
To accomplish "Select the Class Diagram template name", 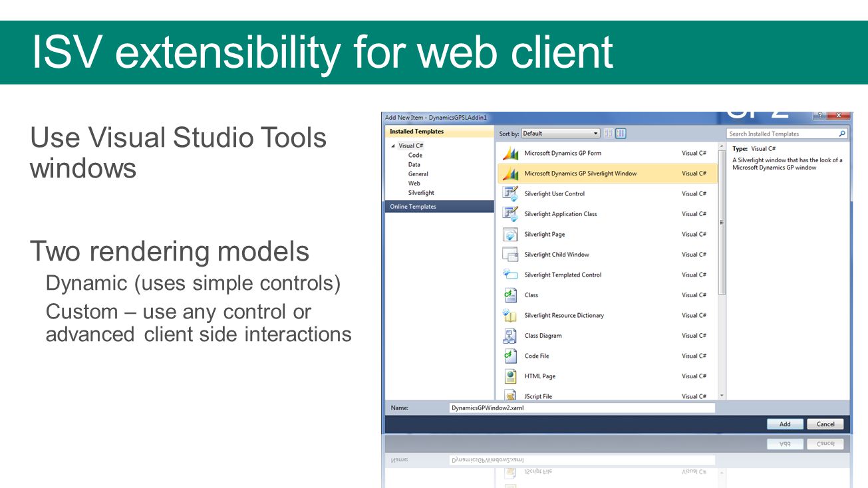I will coord(543,336).
